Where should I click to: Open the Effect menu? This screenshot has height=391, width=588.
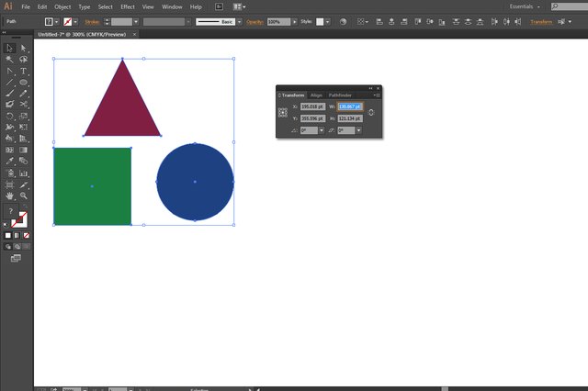[x=128, y=6]
